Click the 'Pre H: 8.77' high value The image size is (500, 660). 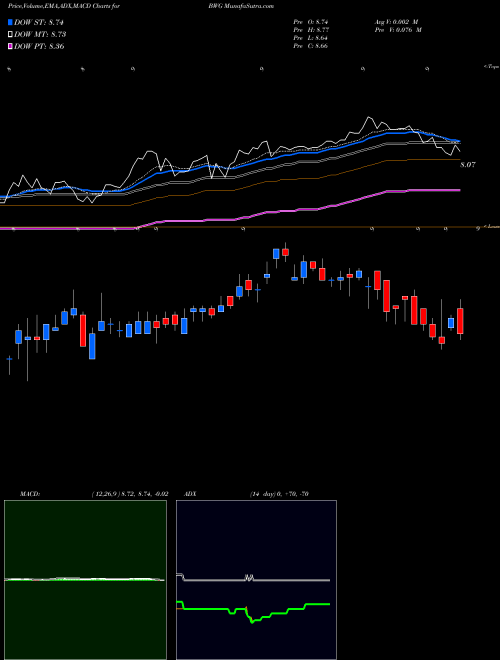pyautogui.click(x=311, y=30)
